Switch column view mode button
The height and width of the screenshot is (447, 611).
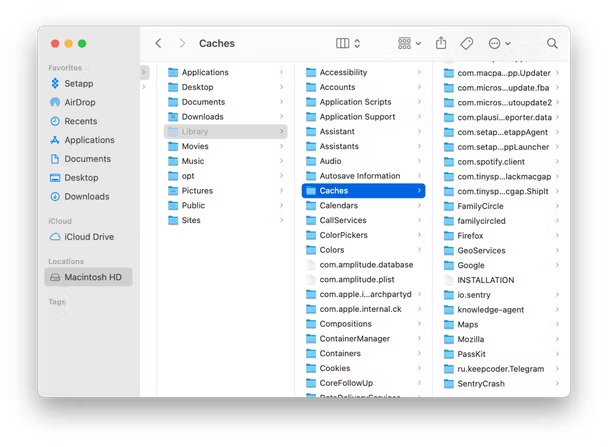(348, 44)
